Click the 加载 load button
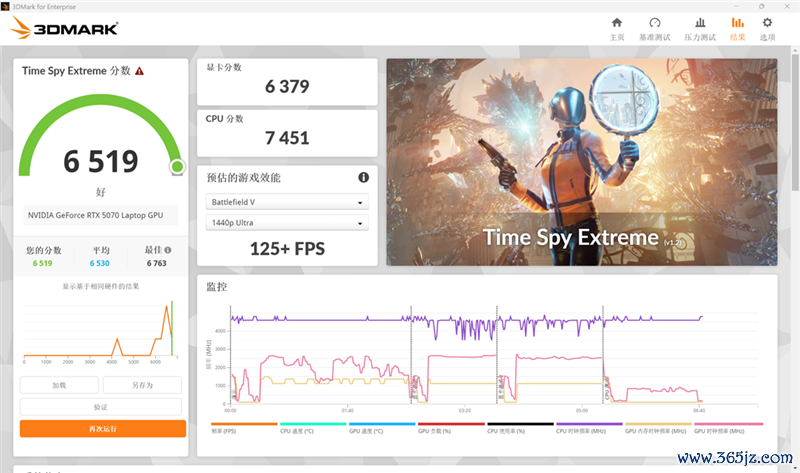This screenshot has width=800, height=473. (x=59, y=385)
